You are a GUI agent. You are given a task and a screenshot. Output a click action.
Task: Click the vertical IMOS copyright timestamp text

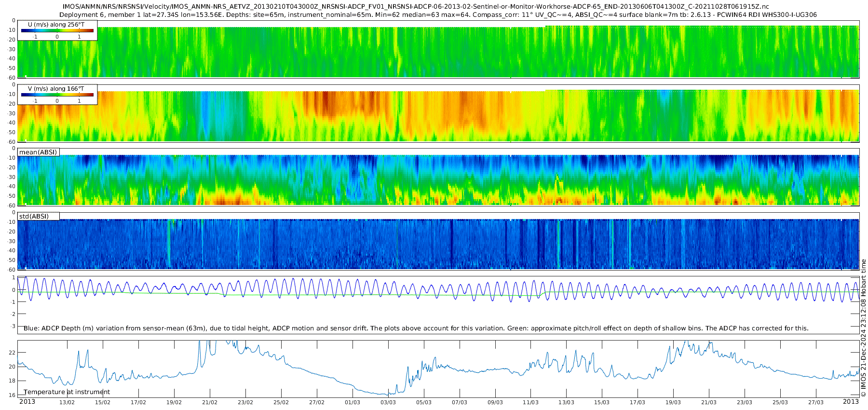tap(863, 328)
